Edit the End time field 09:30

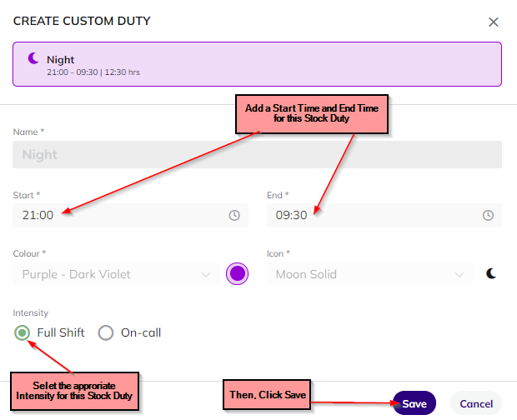tap(384, 215)
